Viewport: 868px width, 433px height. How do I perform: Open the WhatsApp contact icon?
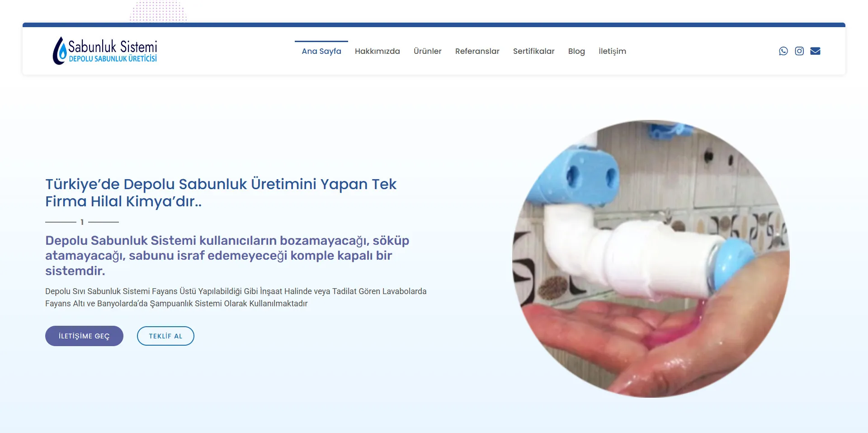tap(783, 51)
